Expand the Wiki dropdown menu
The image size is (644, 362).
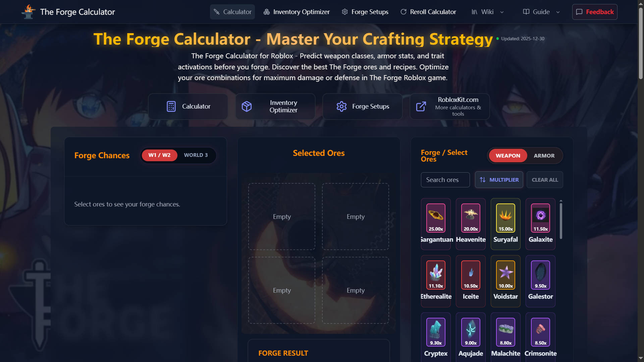pyautogui.click(x=487, y=12)
